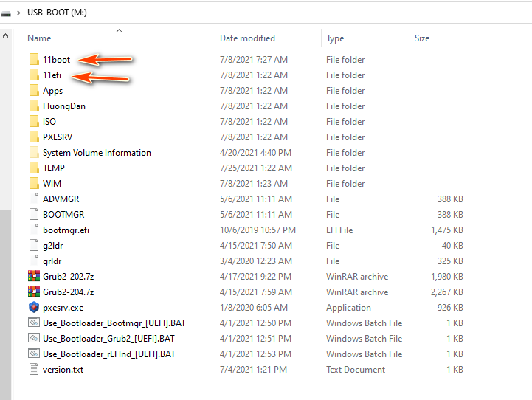532x400 pixels.
Task: Click Use_Bootloader_rEFInd batch file icon
Action: 34,354
